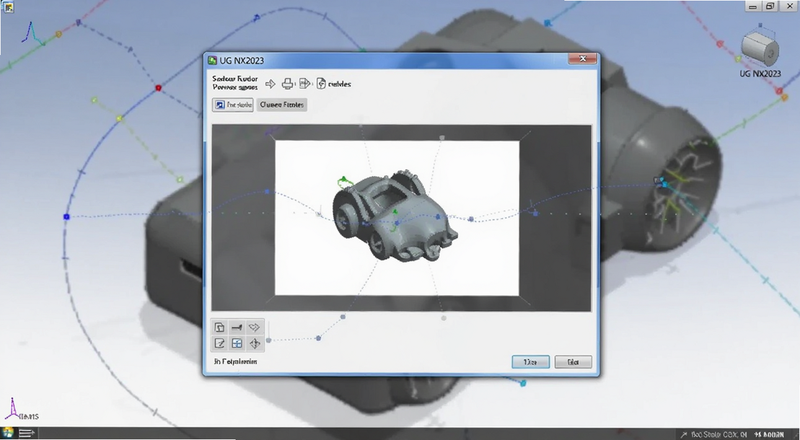Click the horizontal line icon in the icon grid
Viewport: 800px width, 440px height.
coord(237,327)
